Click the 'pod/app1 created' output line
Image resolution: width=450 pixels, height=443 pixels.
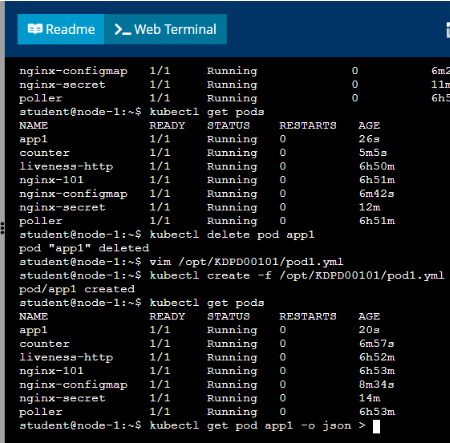77,289
